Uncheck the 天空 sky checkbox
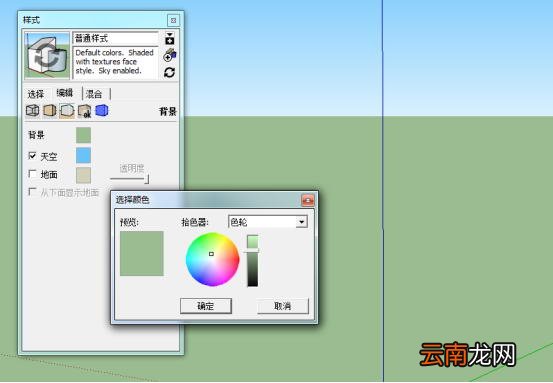Viewport: 553px width, 383px height. coord(32,156)
